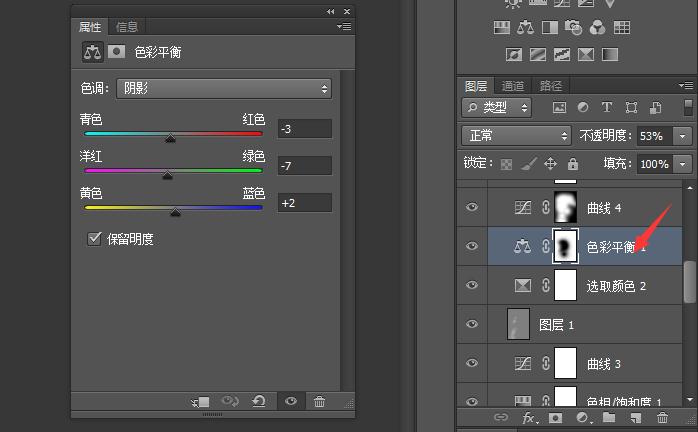Hide the 选取颜色 2 layer
Image resolution: width=698 pixels, height=432 pixels.
point(472,285)
